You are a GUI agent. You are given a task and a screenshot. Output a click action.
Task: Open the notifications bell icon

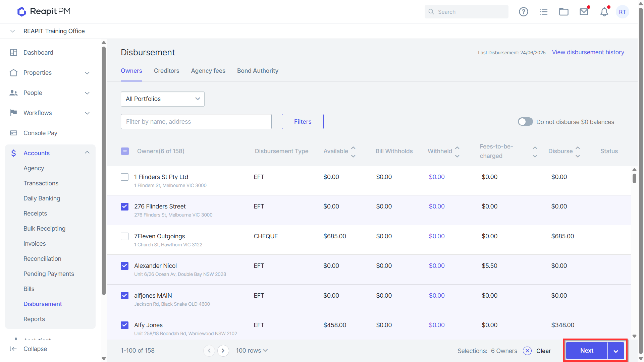(604, 12)
